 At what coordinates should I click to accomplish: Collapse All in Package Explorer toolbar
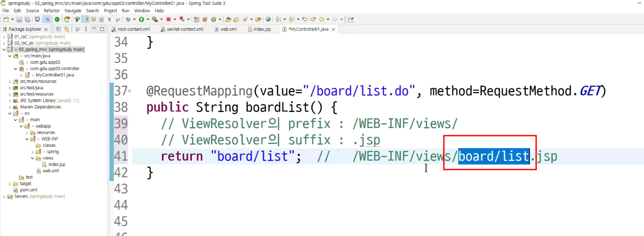click(x=58, y=29)
